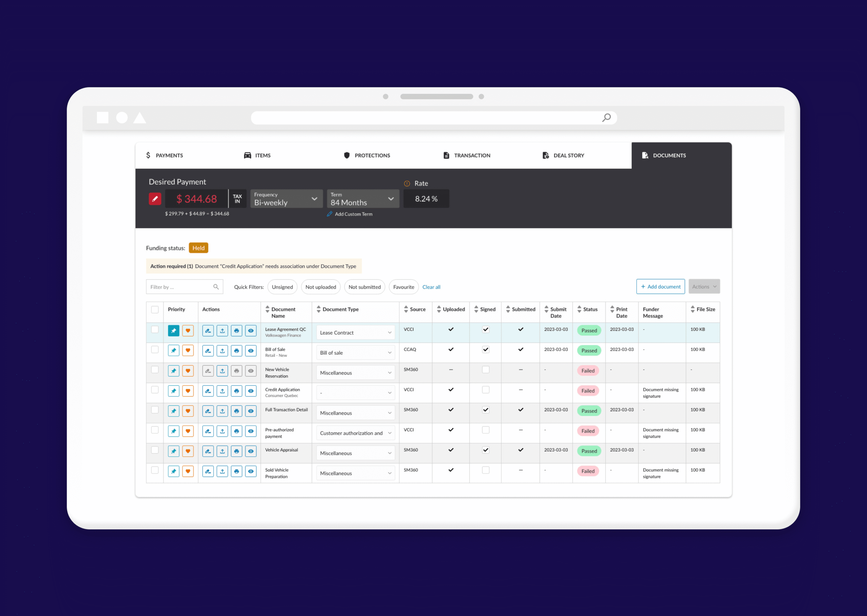Click the upload icon for Credit Application
The height and width of the screenshot is (616, 867).
pos(223,391)
